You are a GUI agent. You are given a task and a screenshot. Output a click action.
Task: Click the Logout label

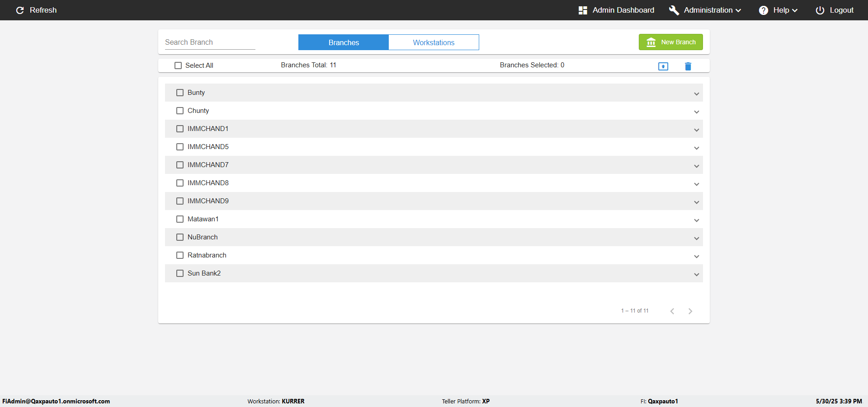coord(841,10)
